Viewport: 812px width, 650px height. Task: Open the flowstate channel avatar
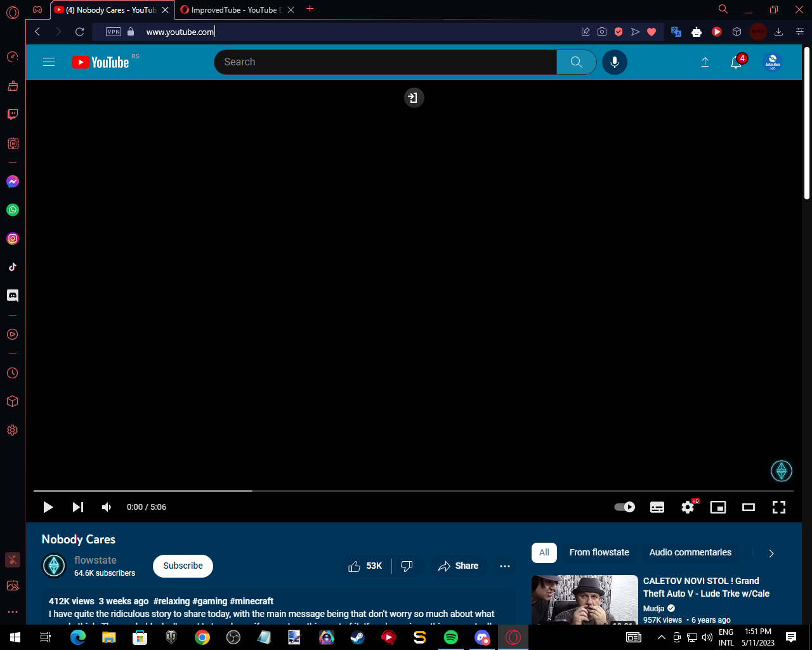tap(54, 566)
